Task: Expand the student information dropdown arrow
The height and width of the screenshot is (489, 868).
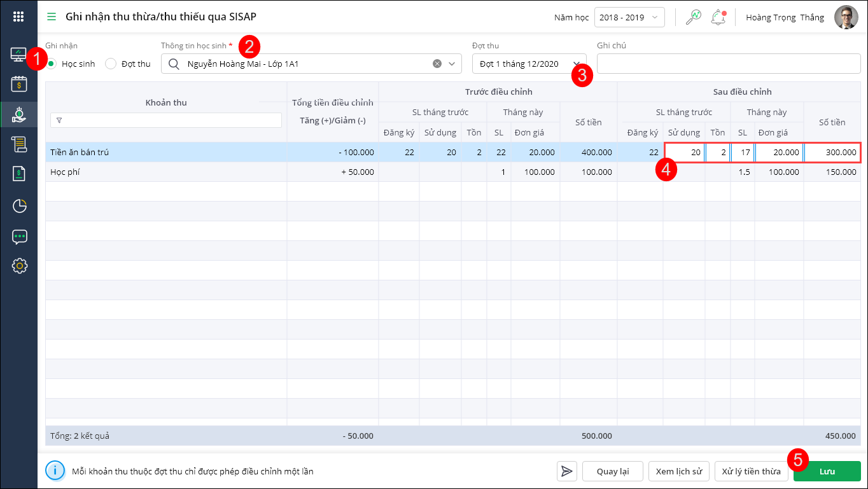Action: (452, 64)
